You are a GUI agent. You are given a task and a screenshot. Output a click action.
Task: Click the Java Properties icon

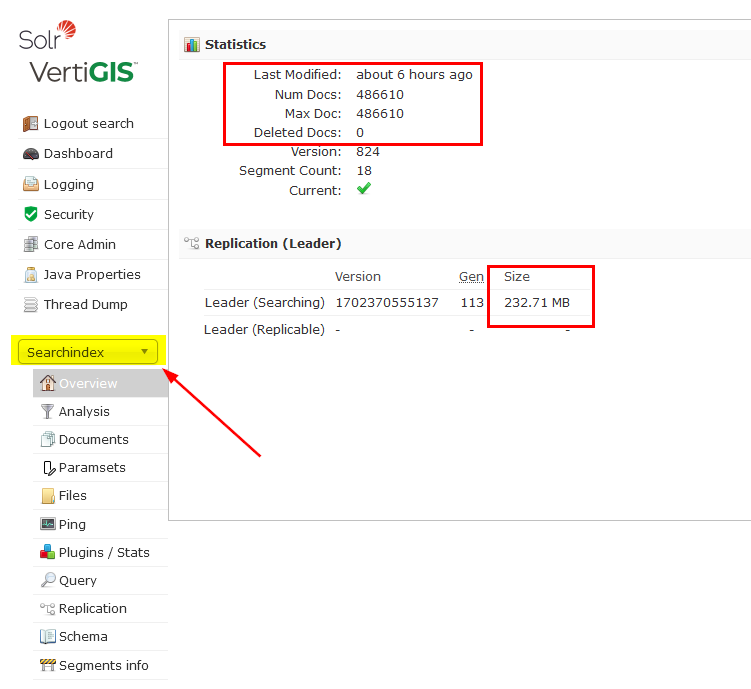coord(30,275)
